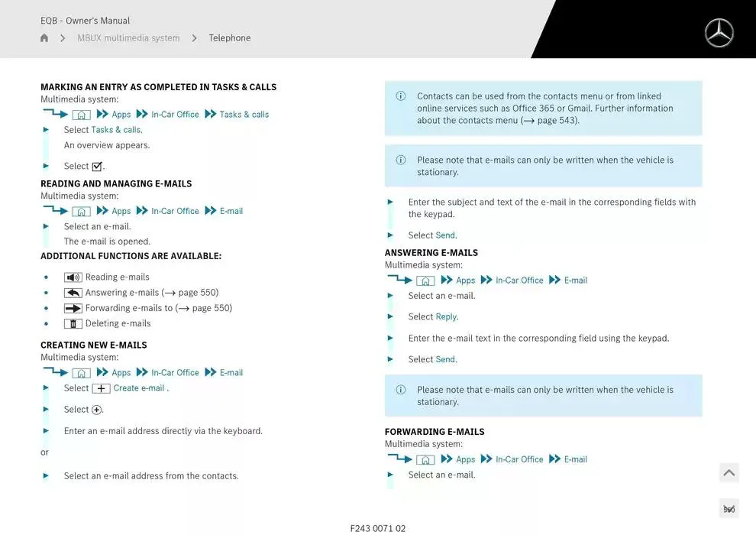Click Send under the subject and text step
Image resolution: width=756 pixels, height=535 pixels.
point(445,235)
